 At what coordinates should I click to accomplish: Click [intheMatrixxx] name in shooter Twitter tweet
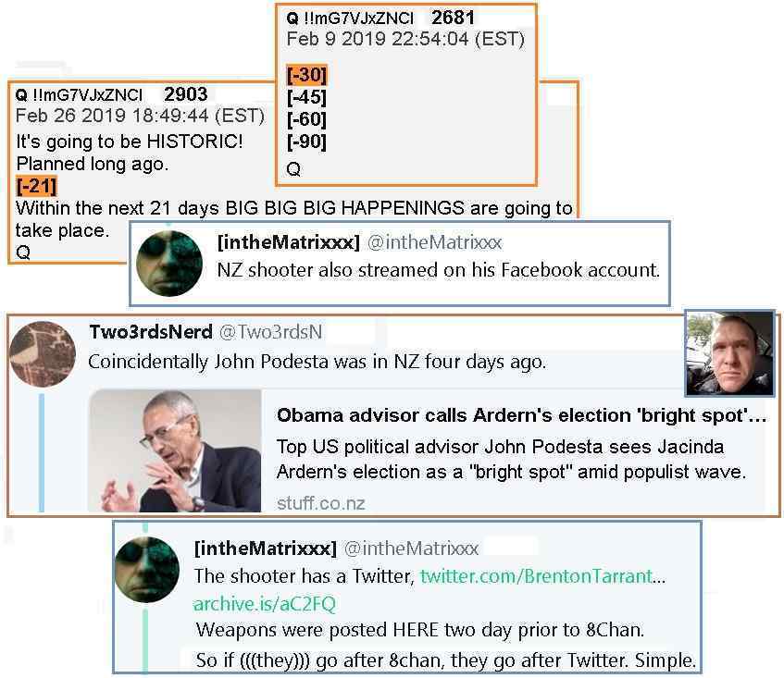[x=265, y=549]
